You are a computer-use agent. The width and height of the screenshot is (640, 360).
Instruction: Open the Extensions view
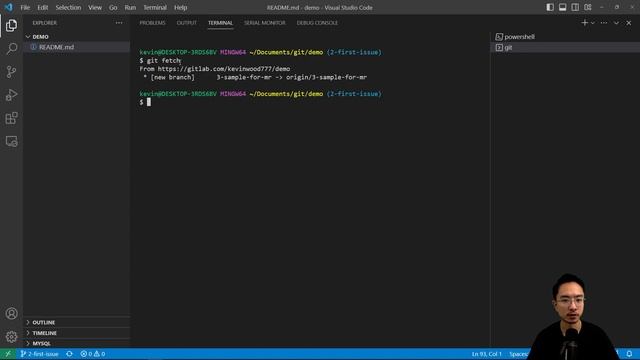[11, 118]
